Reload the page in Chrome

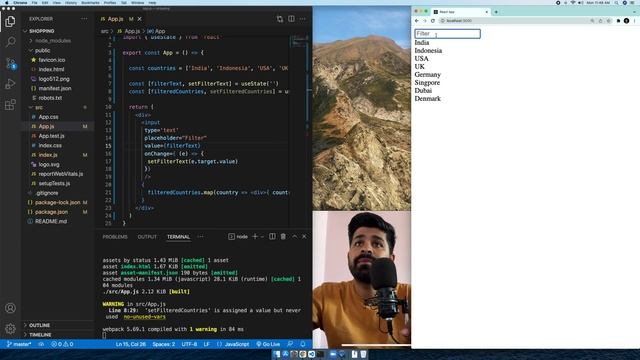pyautogui.click(x=433, y=21)
